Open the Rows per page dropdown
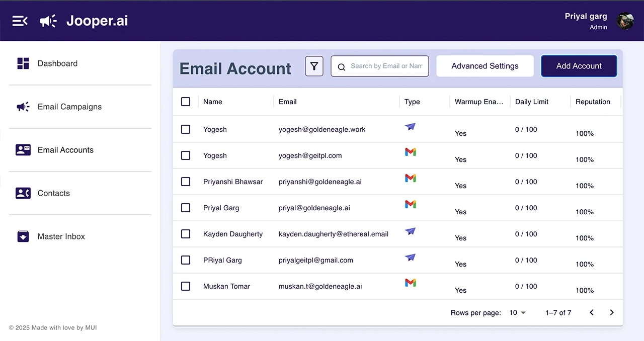 (x=517, y=312)
